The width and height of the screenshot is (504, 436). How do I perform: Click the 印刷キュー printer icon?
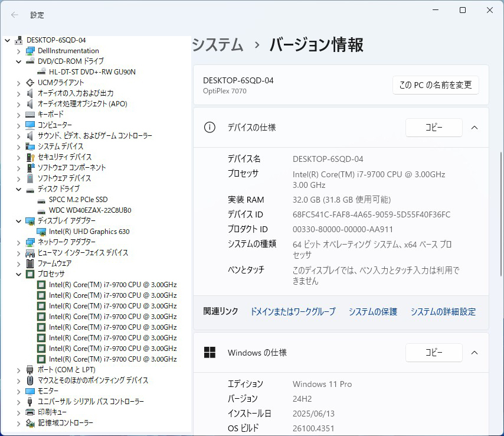coord(30,412)
